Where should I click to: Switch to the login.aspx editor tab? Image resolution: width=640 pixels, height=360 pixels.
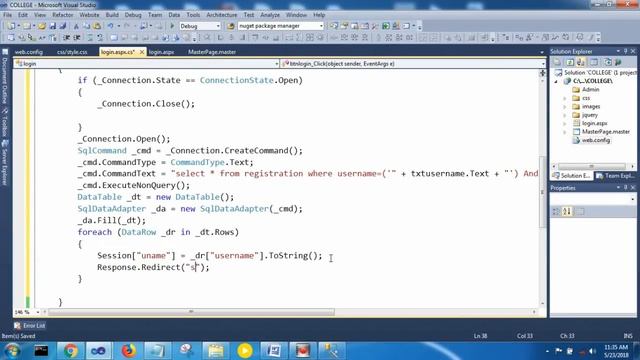161,52
